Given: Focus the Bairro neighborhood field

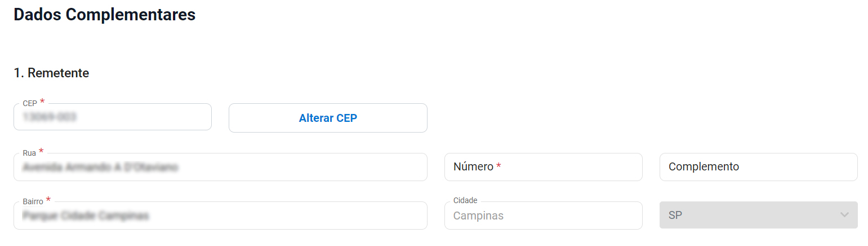Looking at the screenshot, I should [220, 216].
